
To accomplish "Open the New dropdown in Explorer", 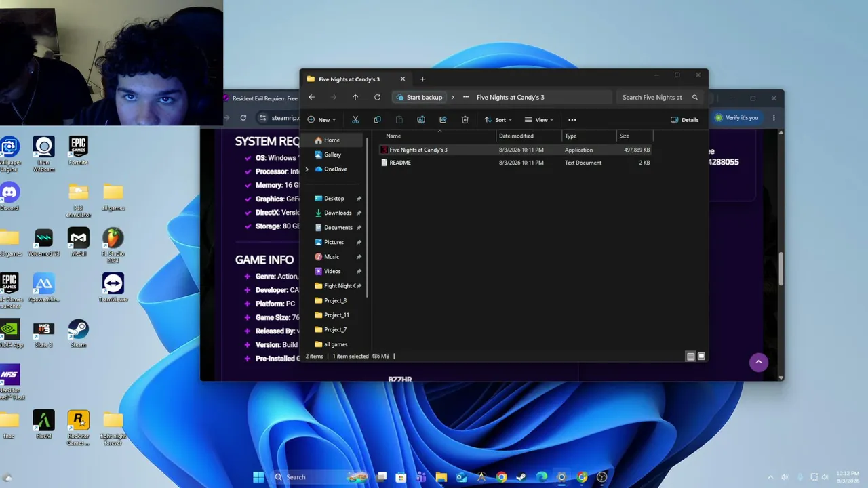I will [x=321, y=120].
